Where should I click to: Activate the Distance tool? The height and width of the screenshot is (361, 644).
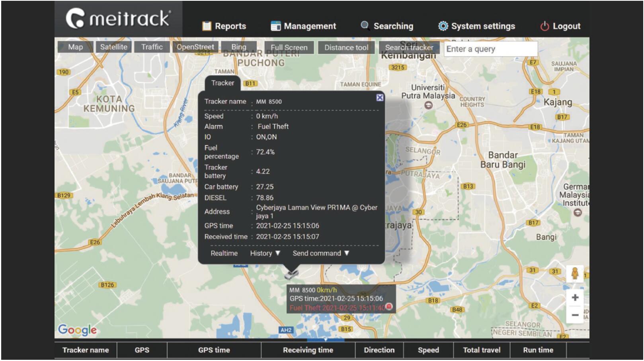pyautogui.click(x=346, y=47)
